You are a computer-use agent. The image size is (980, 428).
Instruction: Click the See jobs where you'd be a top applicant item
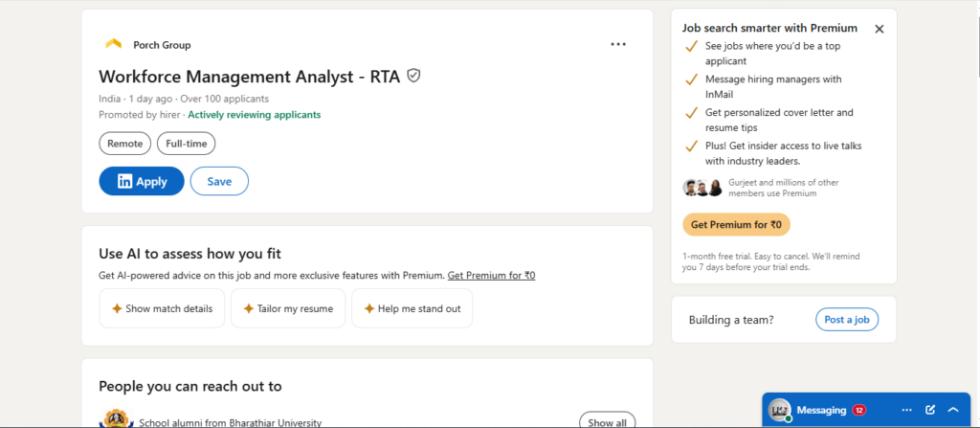point(772,54)
